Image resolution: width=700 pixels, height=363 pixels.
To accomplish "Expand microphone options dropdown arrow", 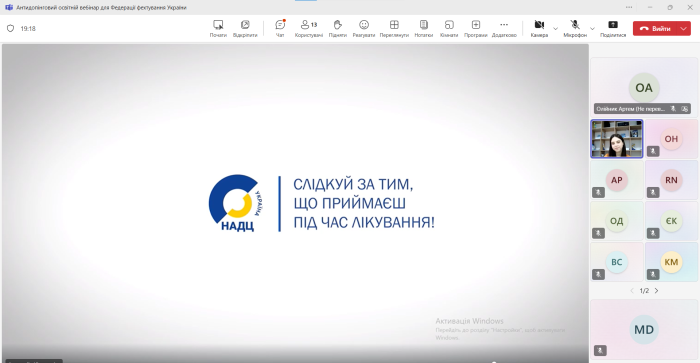I will [592, 29].
